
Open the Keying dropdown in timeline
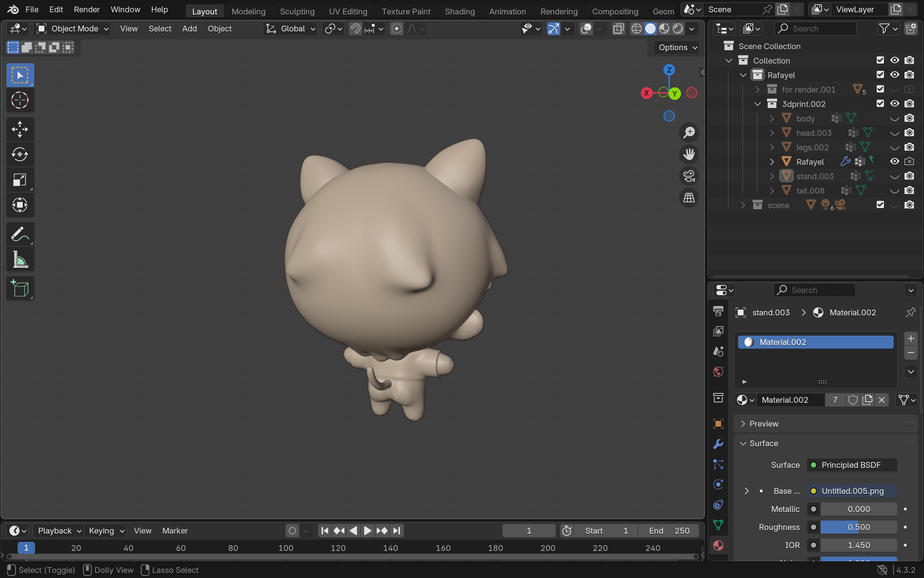point(106,531)
